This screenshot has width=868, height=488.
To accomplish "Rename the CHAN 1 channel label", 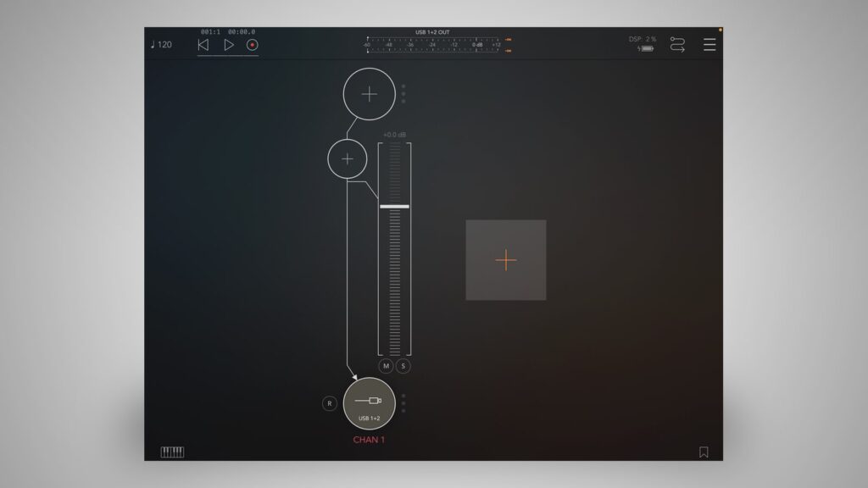I will tap(369, 440).
